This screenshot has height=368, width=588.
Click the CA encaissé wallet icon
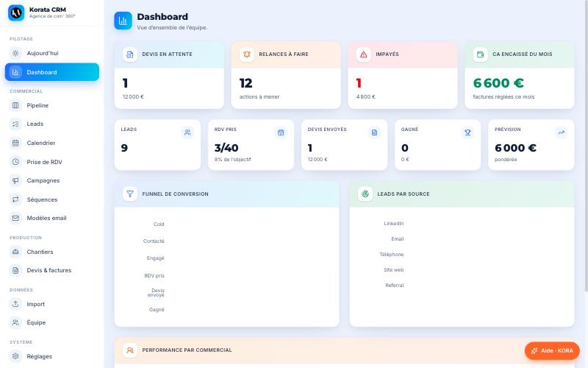pyautogui.click(x=481, y=54)
